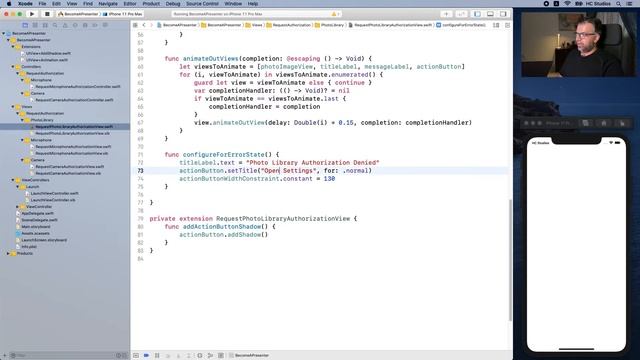Open the Symbol navigator tab

pyautogui.click(x=45, y=25)
